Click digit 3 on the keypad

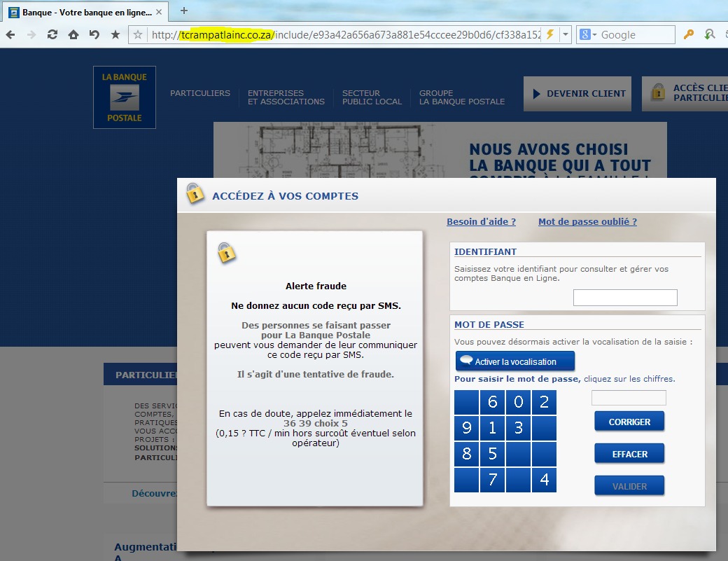coord(518,428)
